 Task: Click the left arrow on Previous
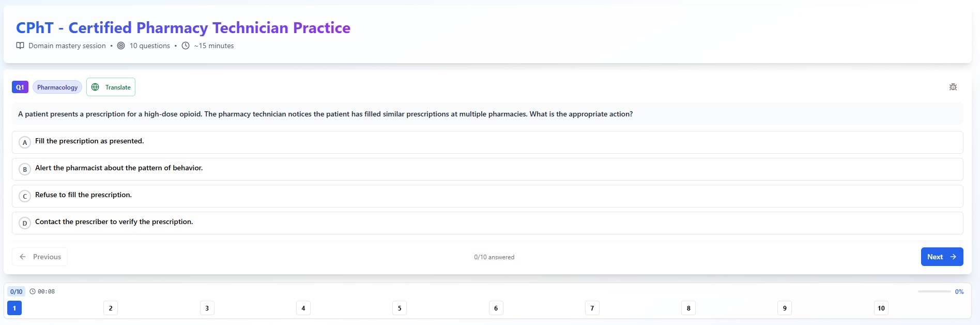coord(23,257)
